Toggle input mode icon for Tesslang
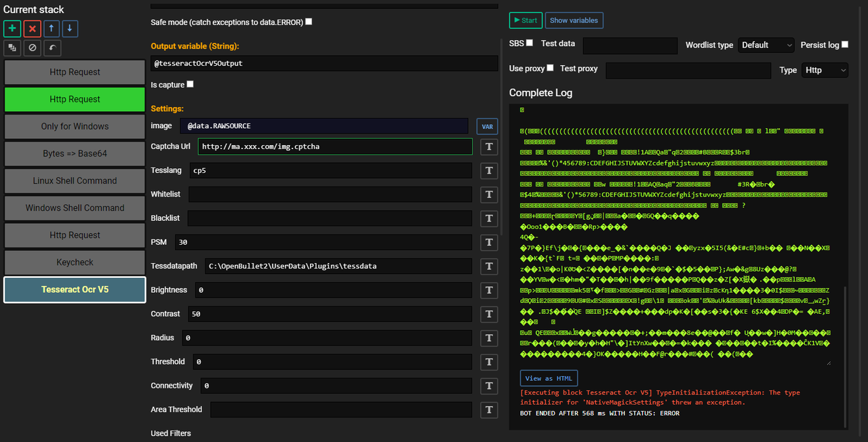The height and width of the screenshot is (442, 868). tap(489, 171)
